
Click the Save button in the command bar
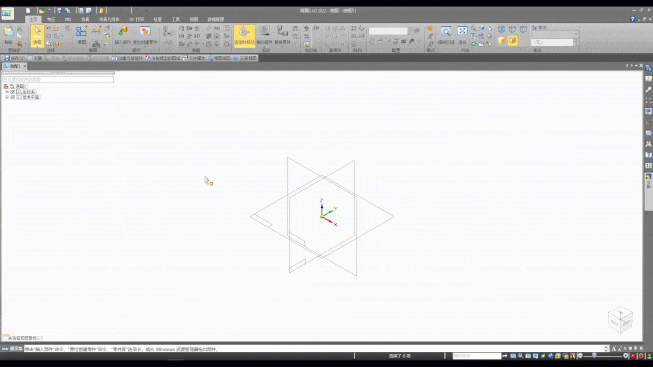click(x=13, y=58)
